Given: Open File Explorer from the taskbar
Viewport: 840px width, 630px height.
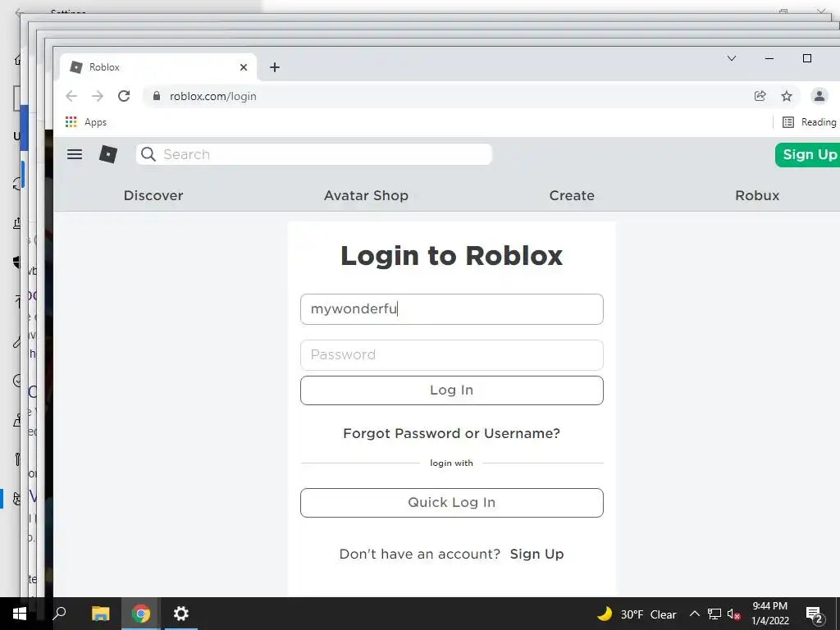Looking at the screenshot, I should point(100,614).
